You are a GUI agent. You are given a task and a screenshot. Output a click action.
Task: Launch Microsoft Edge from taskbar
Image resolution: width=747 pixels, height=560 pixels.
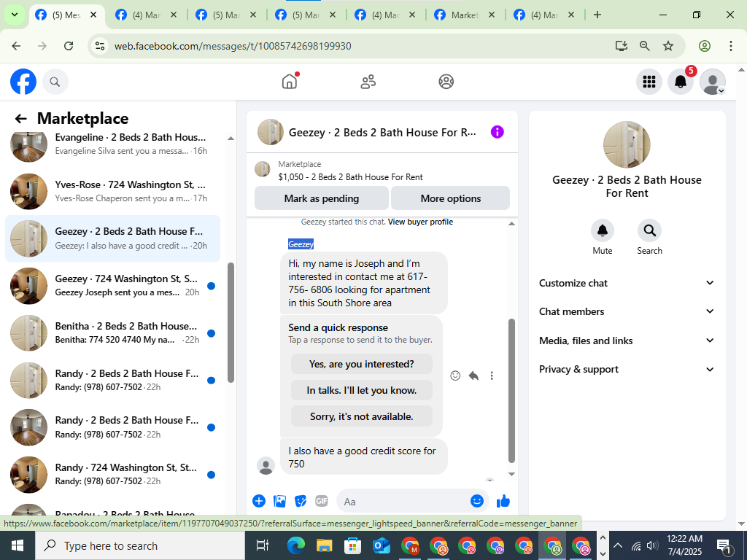(x=295, y=545)
